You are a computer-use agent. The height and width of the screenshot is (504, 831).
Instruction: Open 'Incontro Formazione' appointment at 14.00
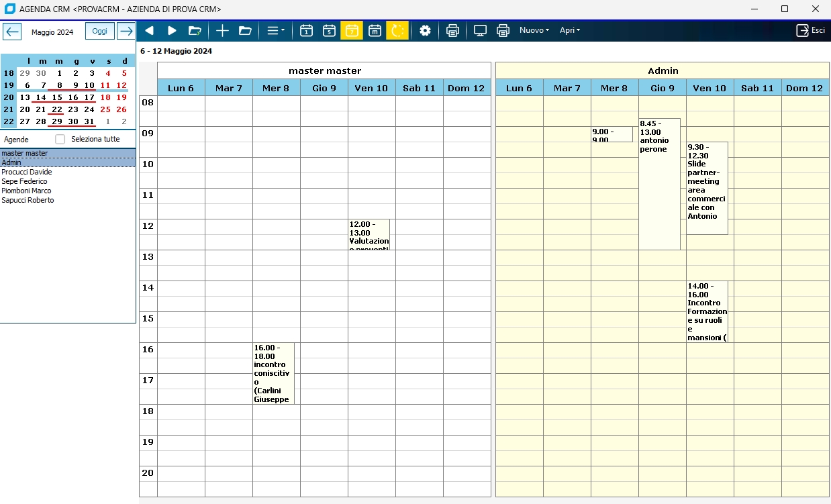click(707, 311)
